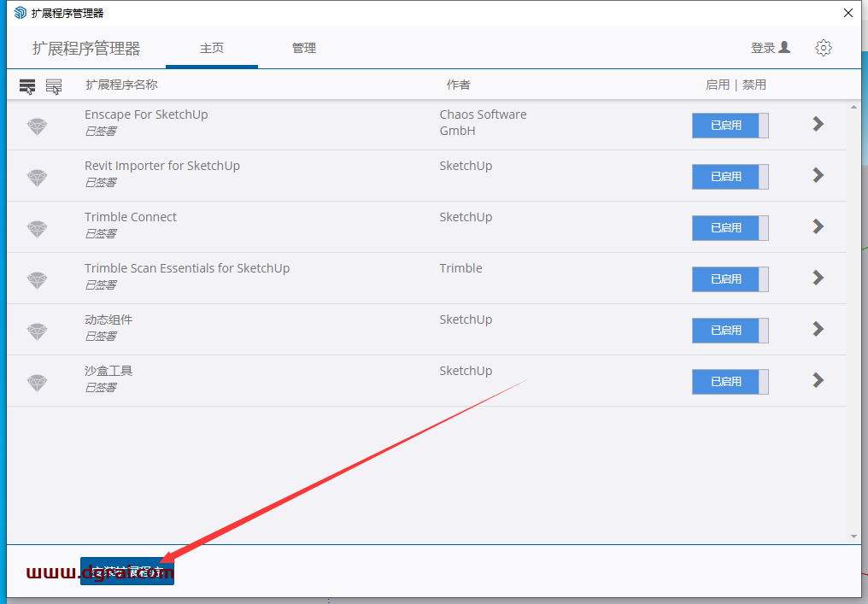Click the install extension button at bottom
The height and width of the screenshot is (604, 868).
tap(127, 571)
